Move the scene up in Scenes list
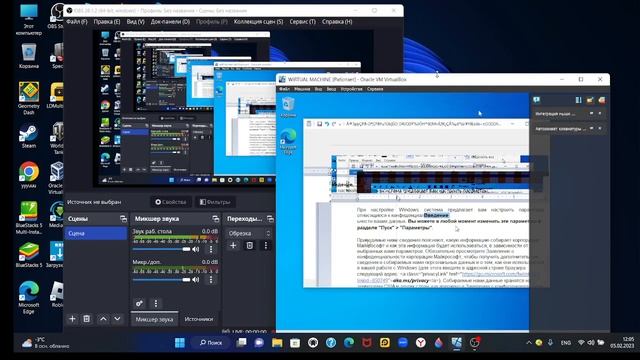The height and width of the screenshot is (360, 640). (103, 319)
